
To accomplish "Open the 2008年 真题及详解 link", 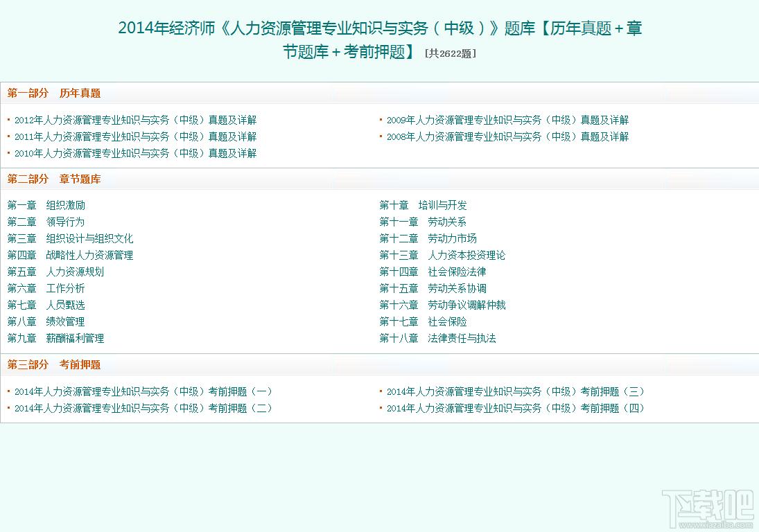I will (508, 137).
